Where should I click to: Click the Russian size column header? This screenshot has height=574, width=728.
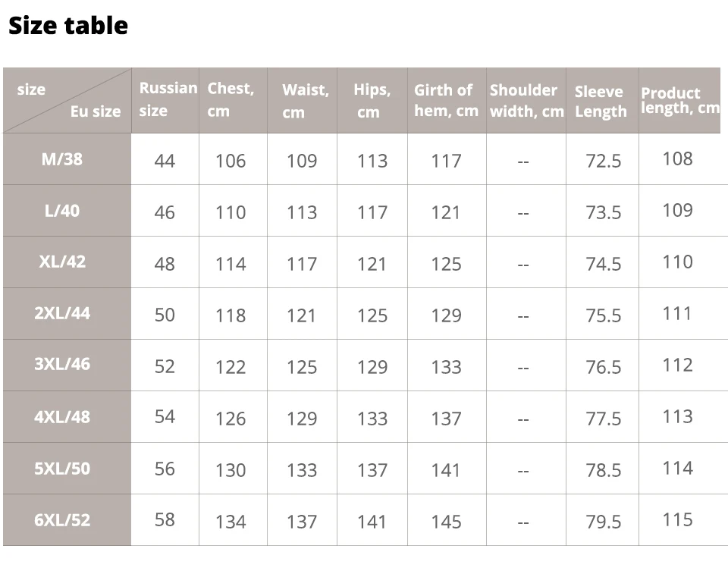[167, 99]
